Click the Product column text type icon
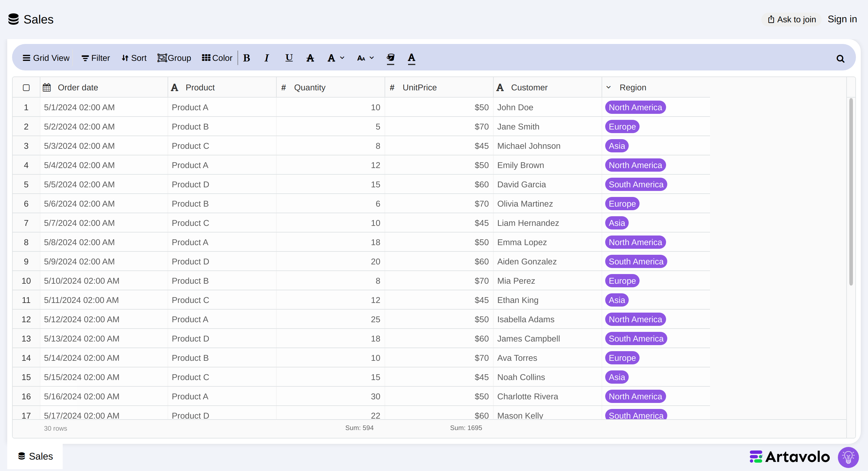The image size is (868, 471). (175, 88)
